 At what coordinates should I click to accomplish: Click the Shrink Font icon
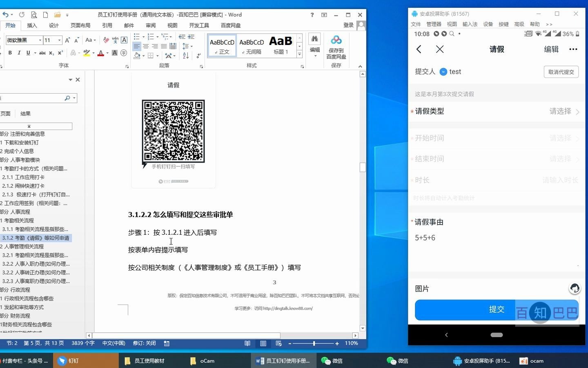click(76, 40)
